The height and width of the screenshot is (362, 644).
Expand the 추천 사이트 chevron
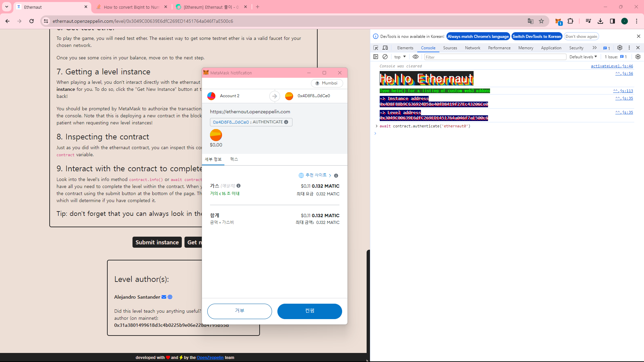(330, 176)
